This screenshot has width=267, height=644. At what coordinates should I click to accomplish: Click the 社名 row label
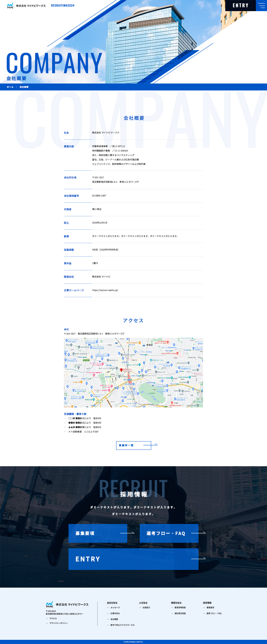point(66,133)
